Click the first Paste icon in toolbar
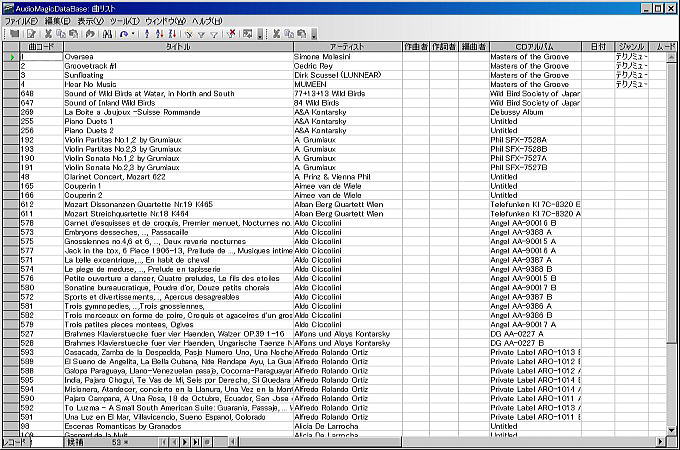Image resolution: width=680 pixels, height=450 pixels. [x=73, y=34]
